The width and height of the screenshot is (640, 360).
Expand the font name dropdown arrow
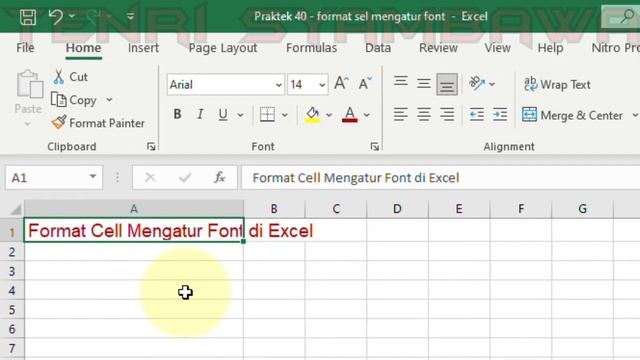click(279, 85)
